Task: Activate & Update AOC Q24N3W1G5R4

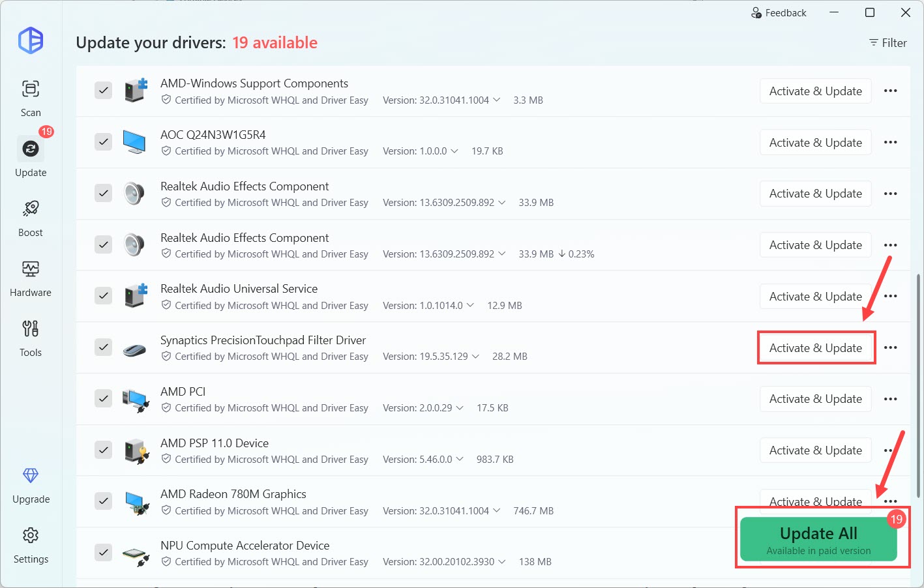Action: click(816, 143)
